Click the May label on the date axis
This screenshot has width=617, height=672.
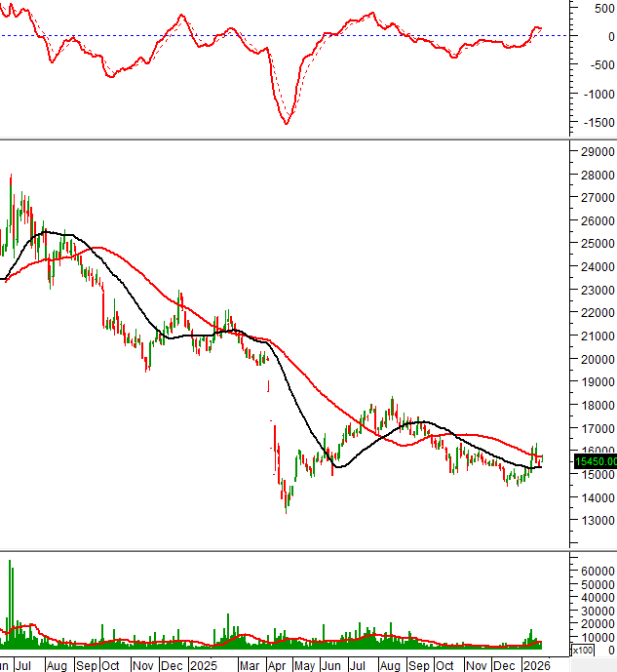click(x=304, y=665)
